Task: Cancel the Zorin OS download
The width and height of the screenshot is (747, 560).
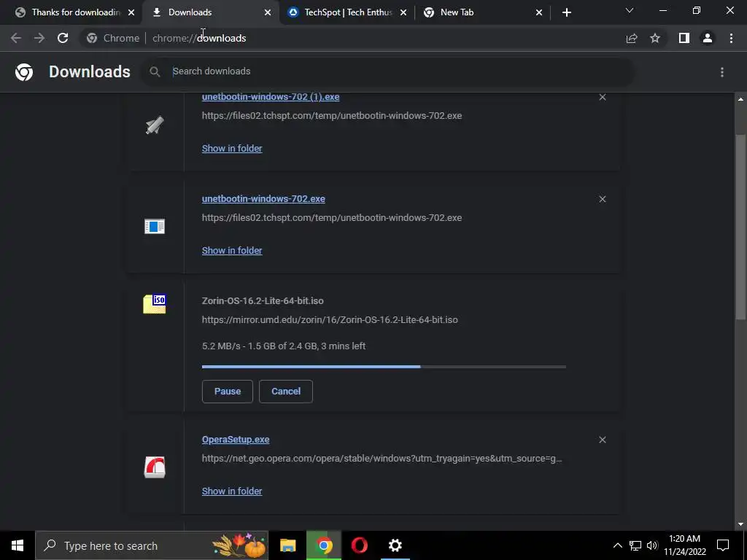Action: point(286,392)
